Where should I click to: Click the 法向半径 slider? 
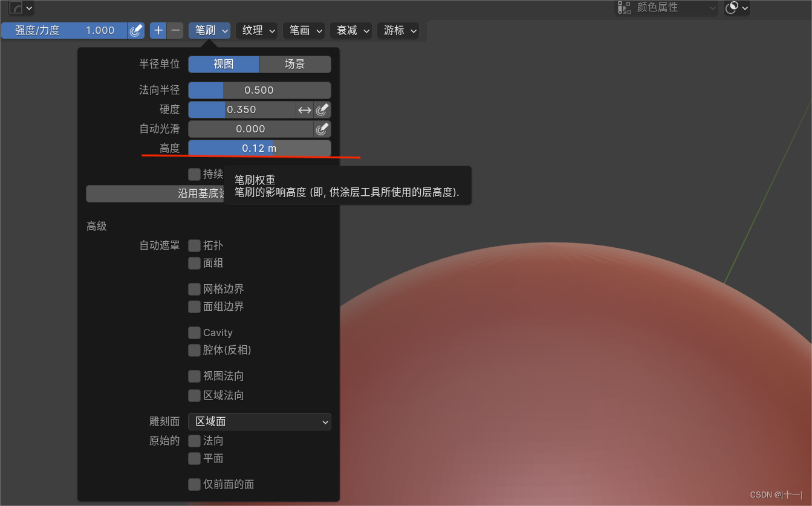[x=259, y=90]
